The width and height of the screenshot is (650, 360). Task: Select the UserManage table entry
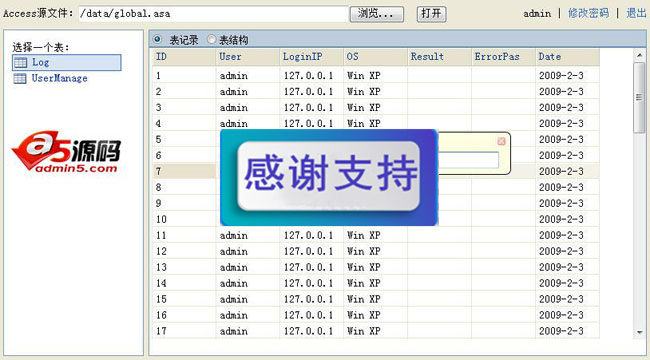(x=51, y=78)
